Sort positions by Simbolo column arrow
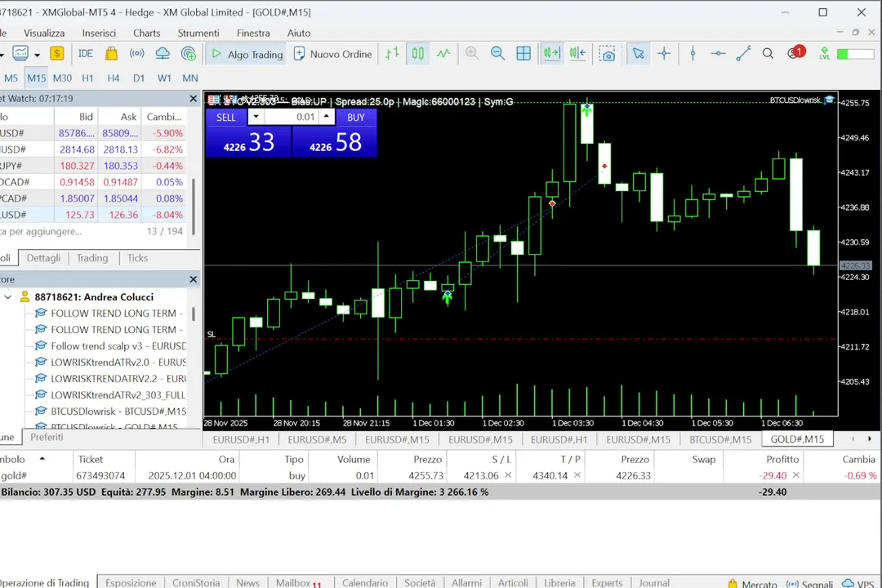Viewport: 882px width, 588px height. (42, 459)
